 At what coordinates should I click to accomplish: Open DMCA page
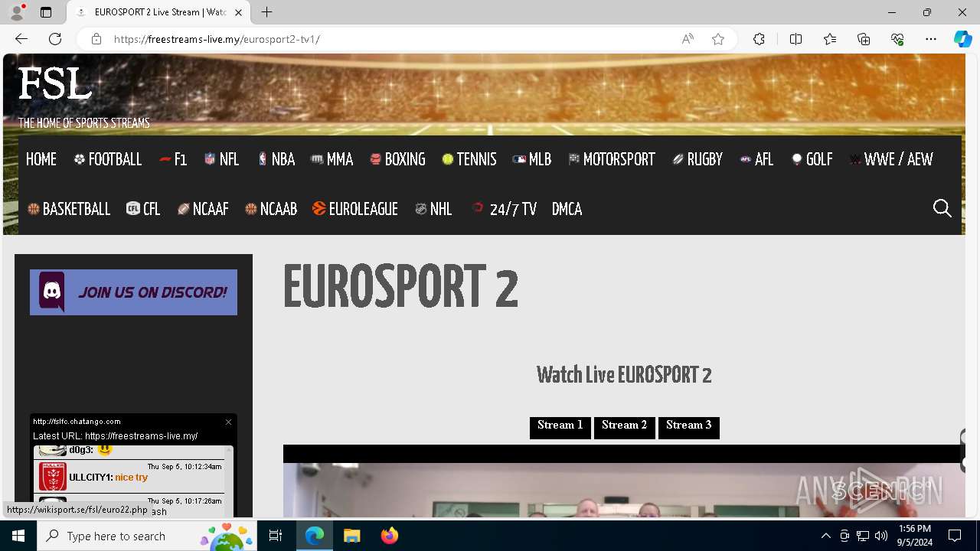pyautogui.click(x=567, y=209)
